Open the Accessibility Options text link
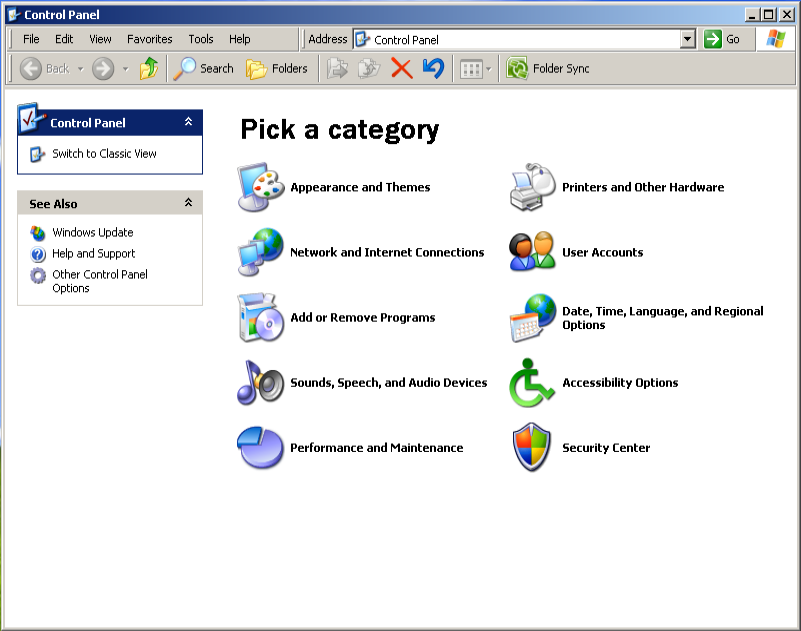 [x=620, y=383]
